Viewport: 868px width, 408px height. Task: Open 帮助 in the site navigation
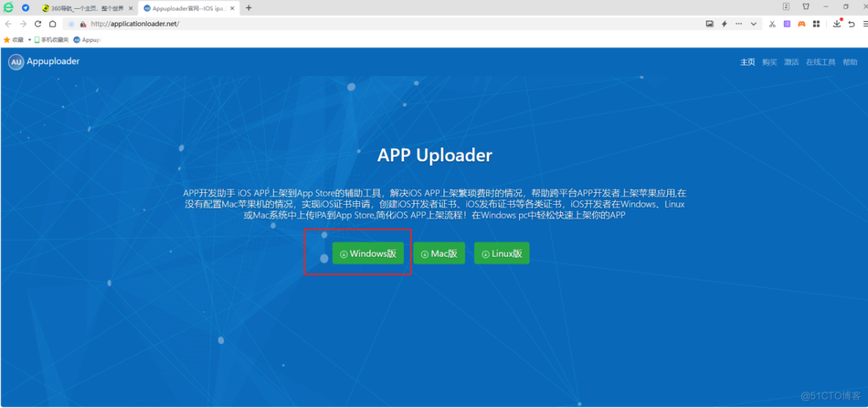click(x=850, y=62)
